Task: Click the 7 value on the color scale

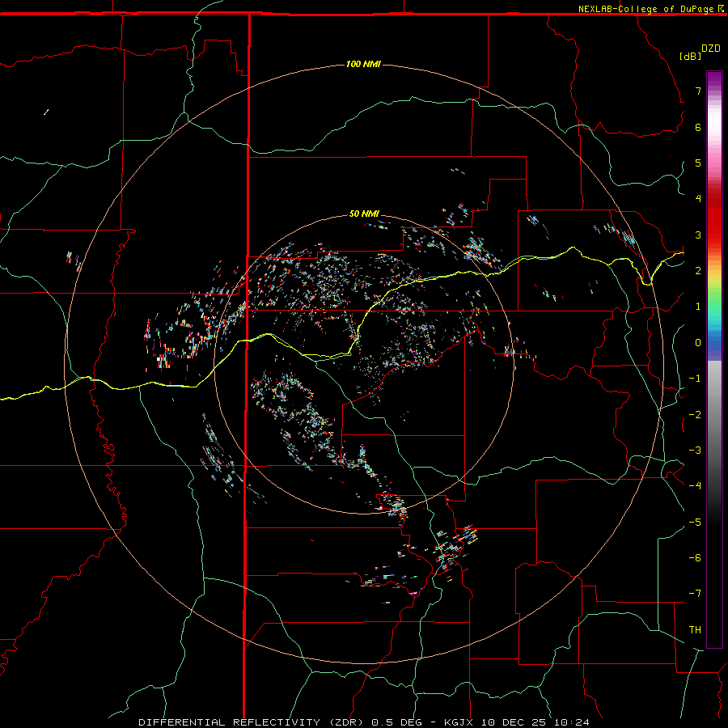Action: pyautogui.click(x=698, y=91)
